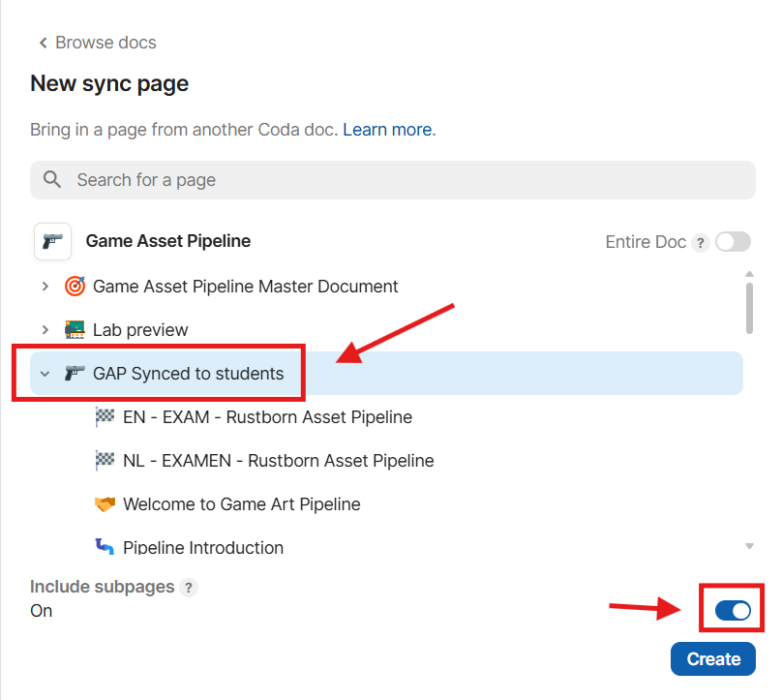Click the Game Asset Pipeline doc pistol icon
This screenshot has width=782, height=700.
tap(52, 241)
